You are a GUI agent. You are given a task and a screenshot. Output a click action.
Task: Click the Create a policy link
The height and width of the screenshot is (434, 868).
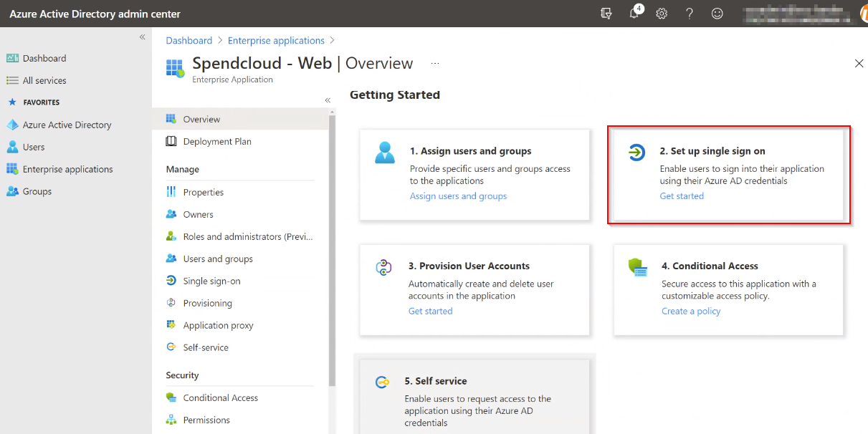point(691,311)
